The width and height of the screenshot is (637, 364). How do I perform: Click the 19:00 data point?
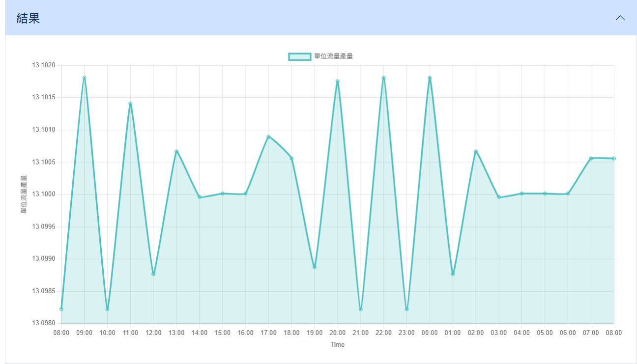pyautogui.click(x=315, y=267)
